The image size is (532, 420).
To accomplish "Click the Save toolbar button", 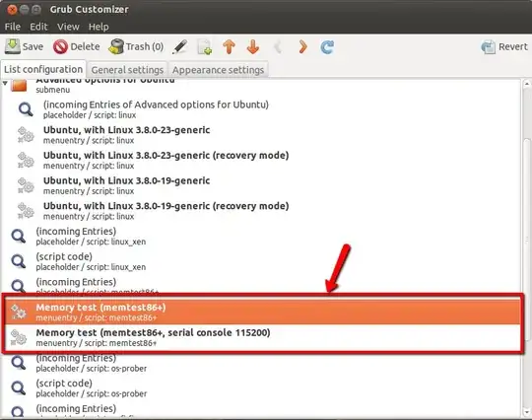I will [24, 46].
